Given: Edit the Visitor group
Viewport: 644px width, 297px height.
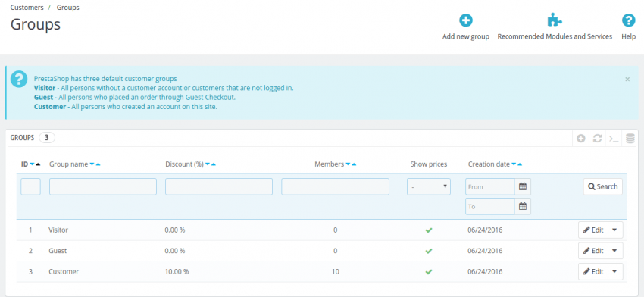Looking at the screenshot, I should tap(593, 230).
